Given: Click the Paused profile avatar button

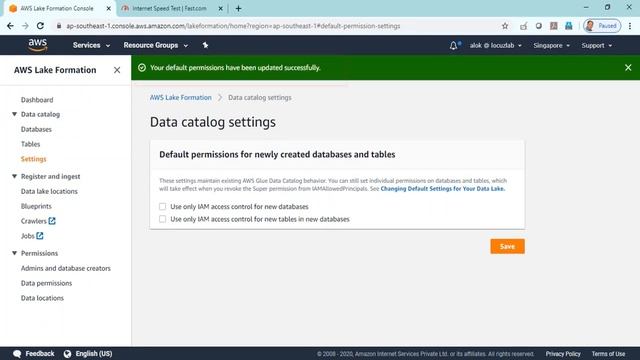Looking at the screenshot, I should tap(602, 26).
